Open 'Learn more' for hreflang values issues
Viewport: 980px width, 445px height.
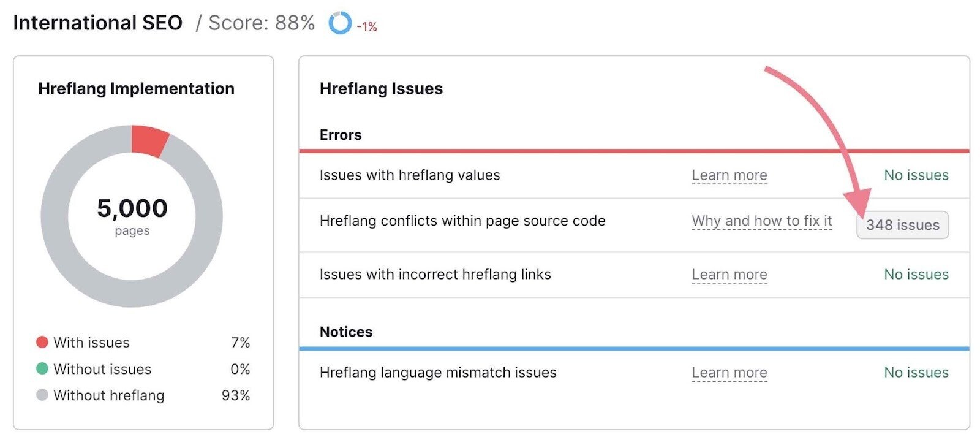tap(729, 175)
